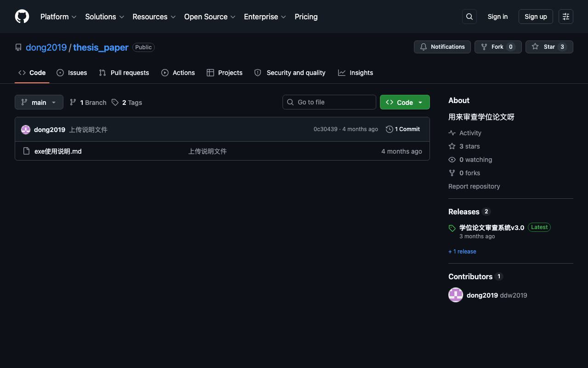Click dong2019 author name in commit row
This screenshot has width=588, height=368.
(x=50, y=130)
